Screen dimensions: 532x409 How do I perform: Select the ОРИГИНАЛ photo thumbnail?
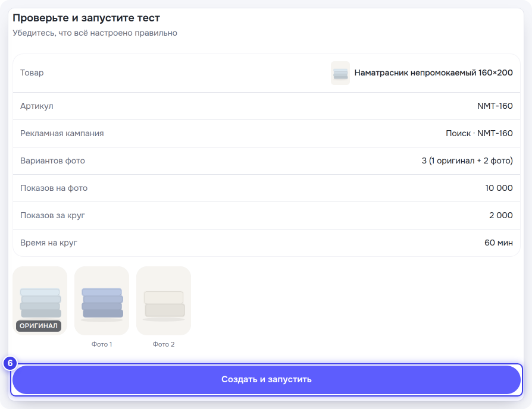[x=40, y=301]
